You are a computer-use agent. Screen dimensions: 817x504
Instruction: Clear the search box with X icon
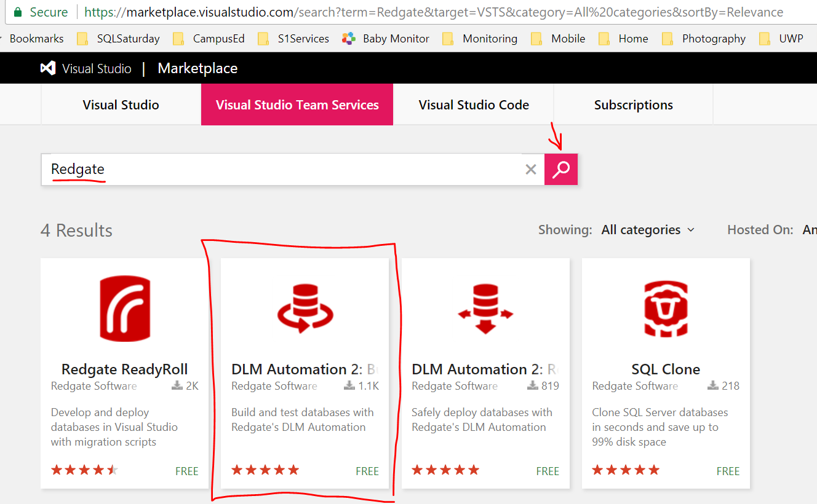[531, 170]
